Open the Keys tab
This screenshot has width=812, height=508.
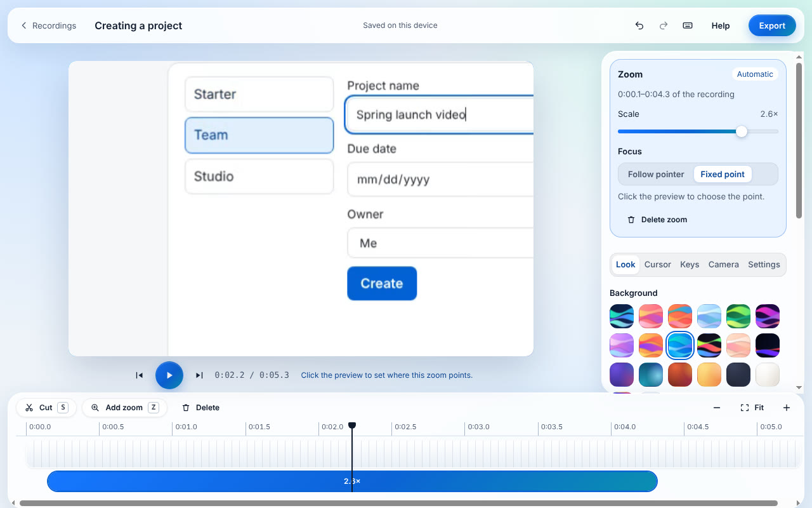click(x=690, y=265)
